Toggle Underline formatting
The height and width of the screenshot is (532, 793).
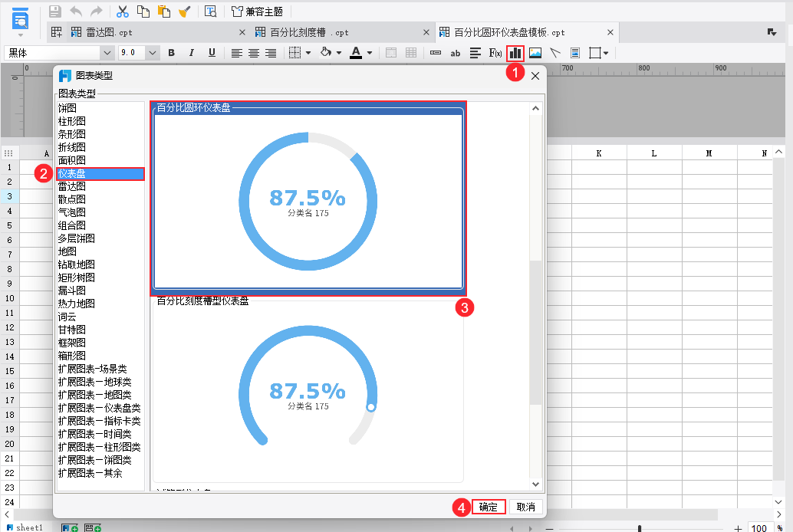point(212,53)
